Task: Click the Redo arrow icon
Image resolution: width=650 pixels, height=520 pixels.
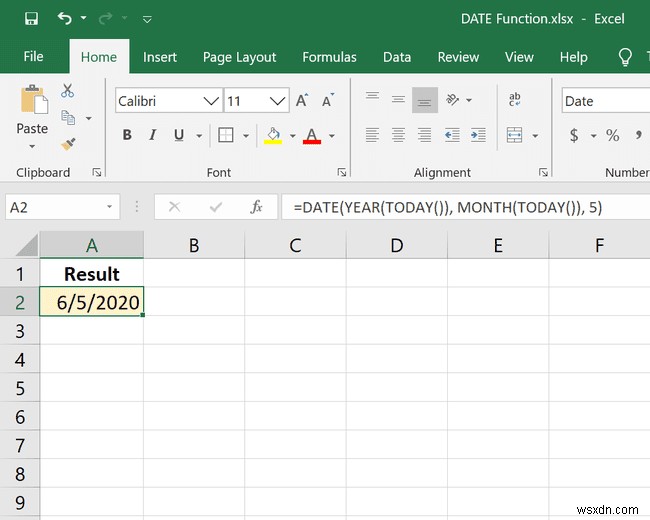Action: pyautogui.click(x=105, y=18)
